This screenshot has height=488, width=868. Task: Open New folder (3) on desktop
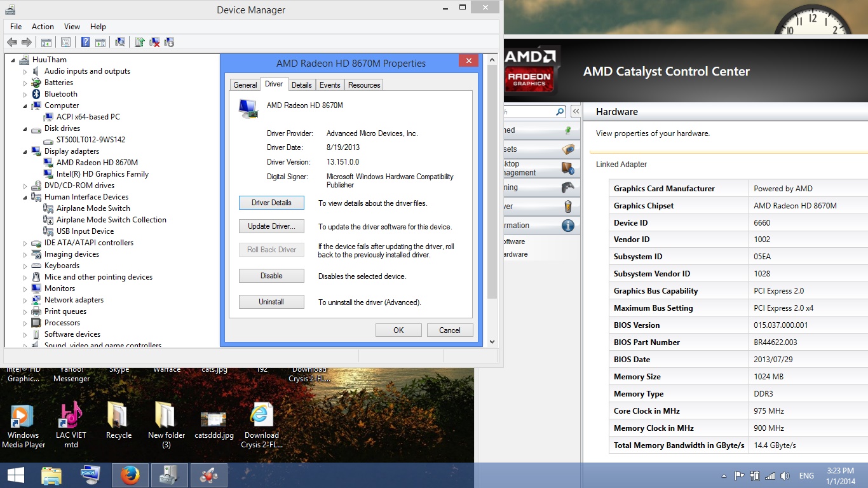point(166,426)
